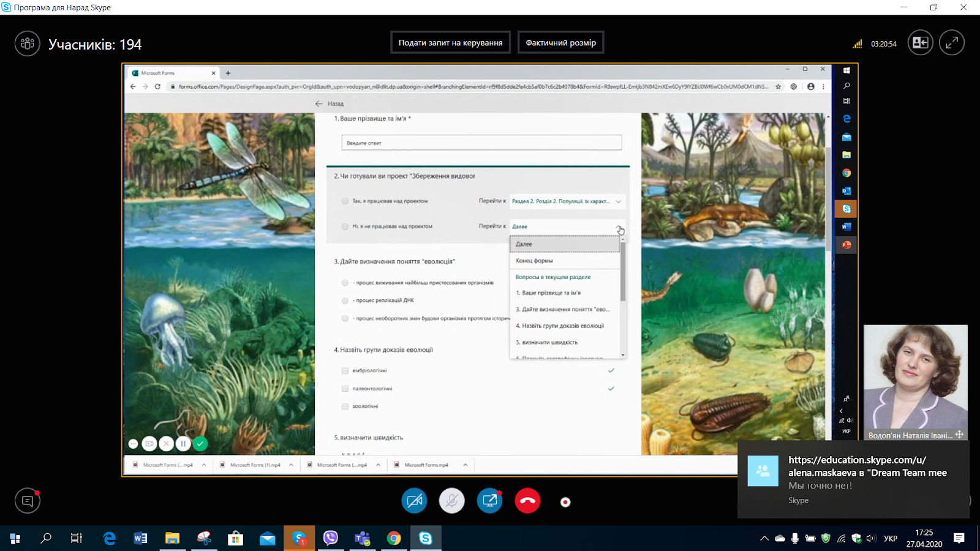Show hidden system tray icons

pyautogui.click(x=764, y=539)
